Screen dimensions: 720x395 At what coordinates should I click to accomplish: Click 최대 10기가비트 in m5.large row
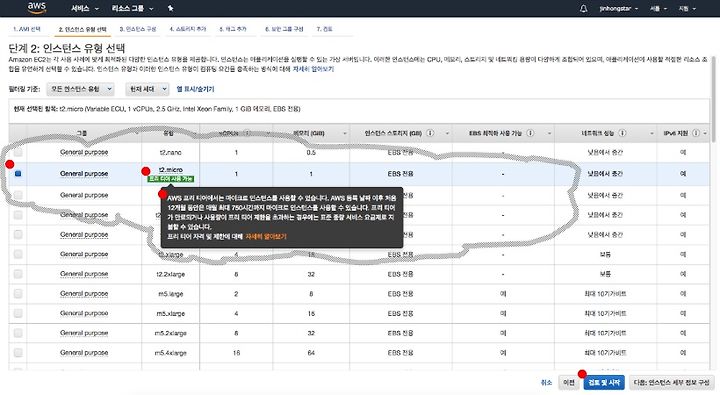[605, 293]
